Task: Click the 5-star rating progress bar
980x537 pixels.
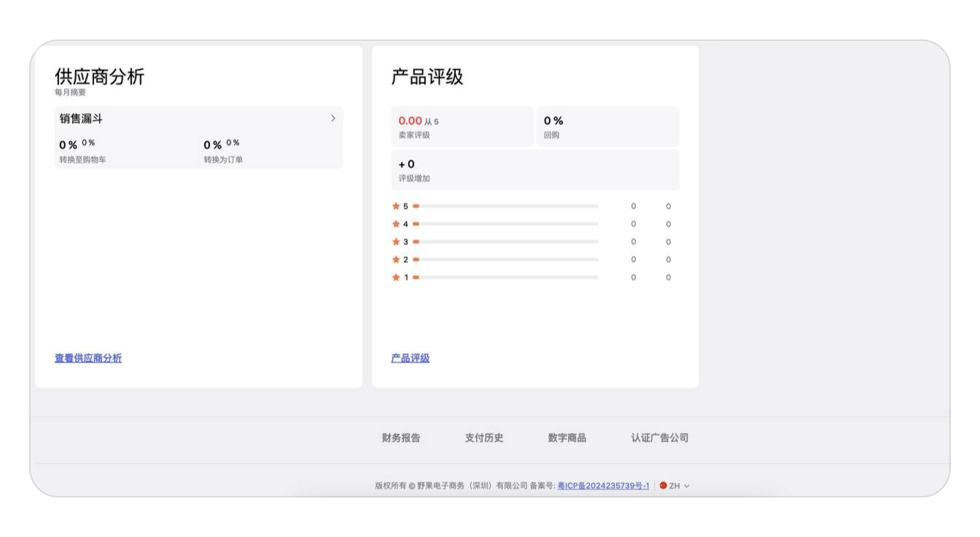Action: [x=505, y=206]
